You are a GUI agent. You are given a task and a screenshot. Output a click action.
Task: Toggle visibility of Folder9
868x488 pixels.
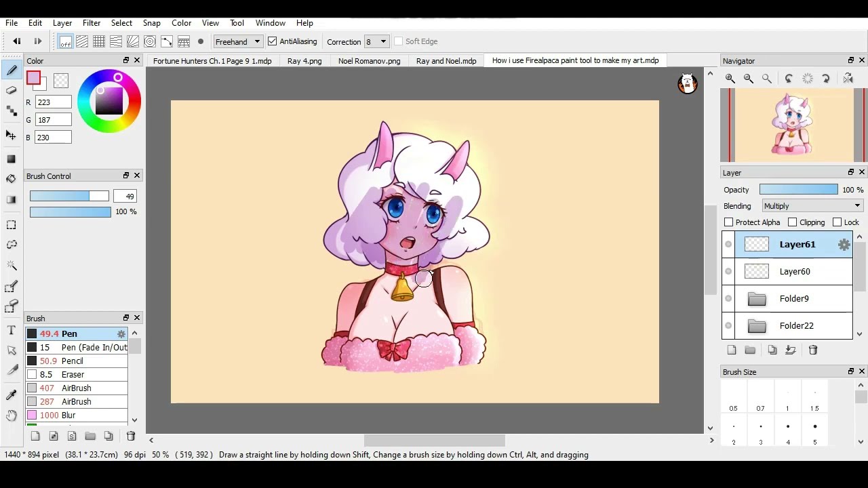pyautogui.click(x=728, y=299)
